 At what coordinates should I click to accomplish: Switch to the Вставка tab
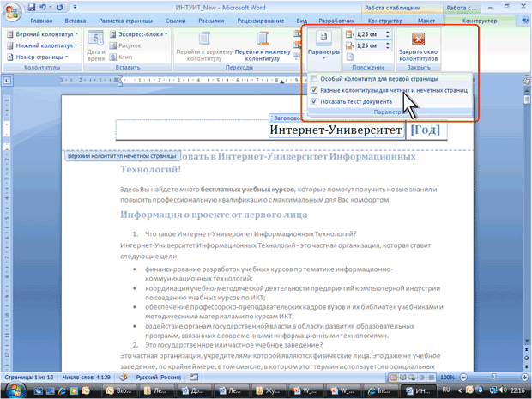tap(76, 21)
